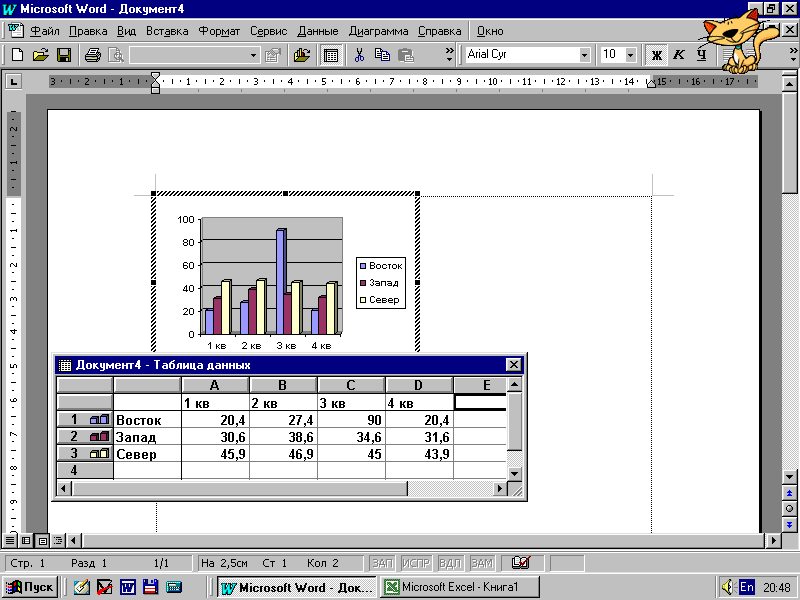This screenshot has width=800, height=600.
Task: Create a new document with the New icon
Action: (17, 55)
